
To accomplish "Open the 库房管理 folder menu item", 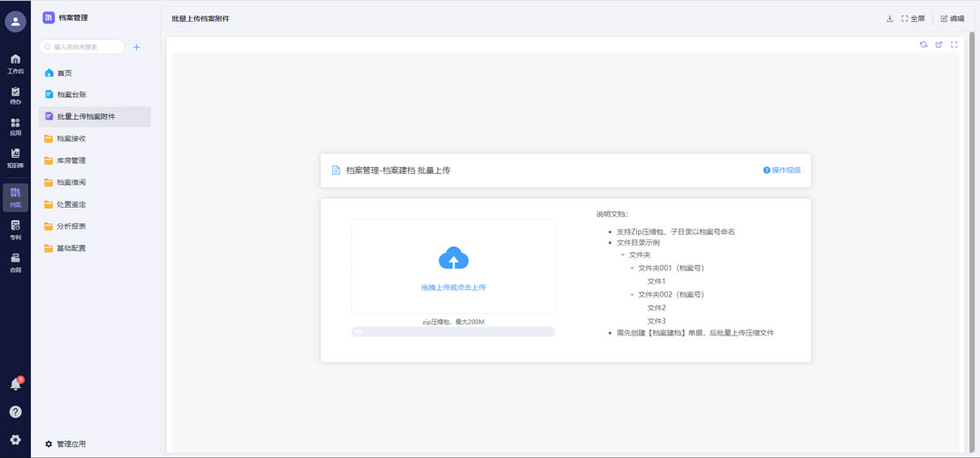I will tap(72, 161).
